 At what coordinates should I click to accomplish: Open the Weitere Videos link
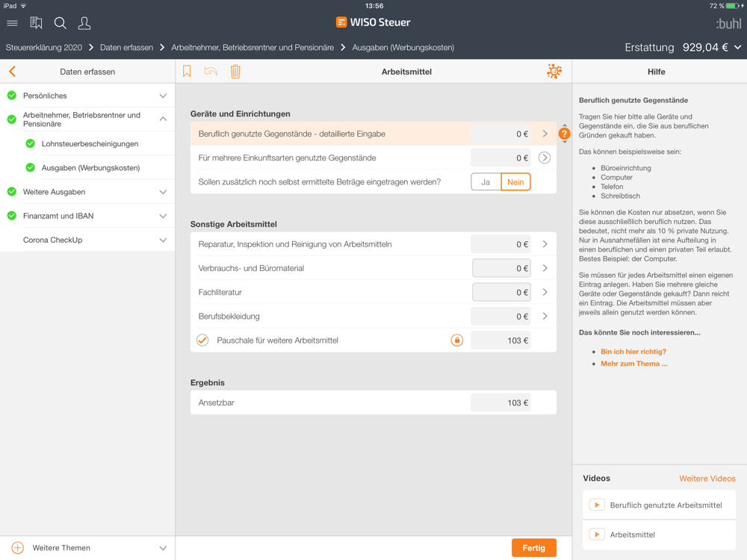tap(707, 479)
